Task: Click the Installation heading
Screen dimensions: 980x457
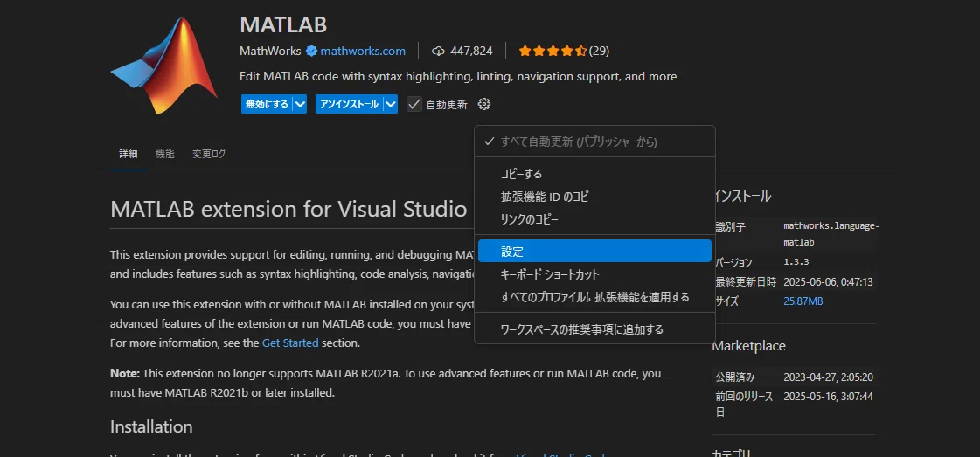Action: coord(151,426)
